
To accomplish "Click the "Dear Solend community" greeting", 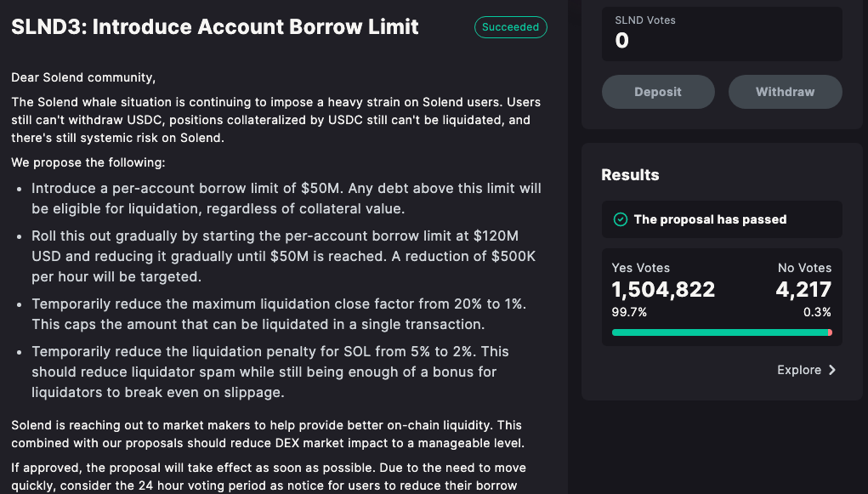I will point(83,77).
